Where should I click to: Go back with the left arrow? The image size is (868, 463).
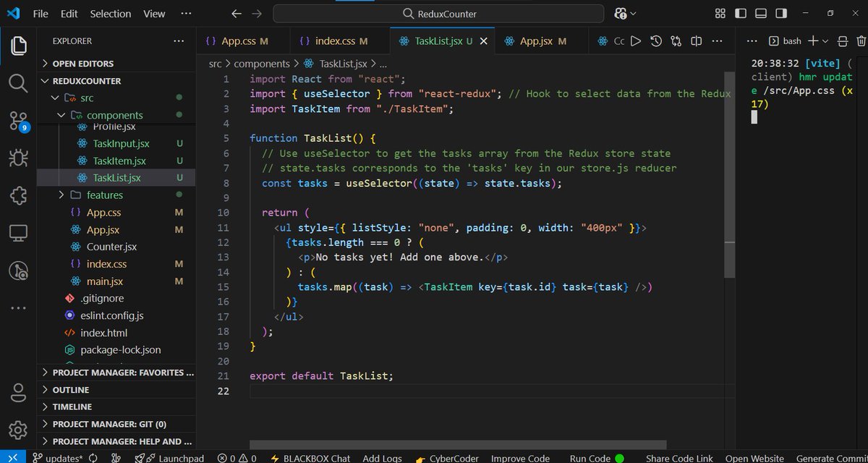click(x=236, y=14)
